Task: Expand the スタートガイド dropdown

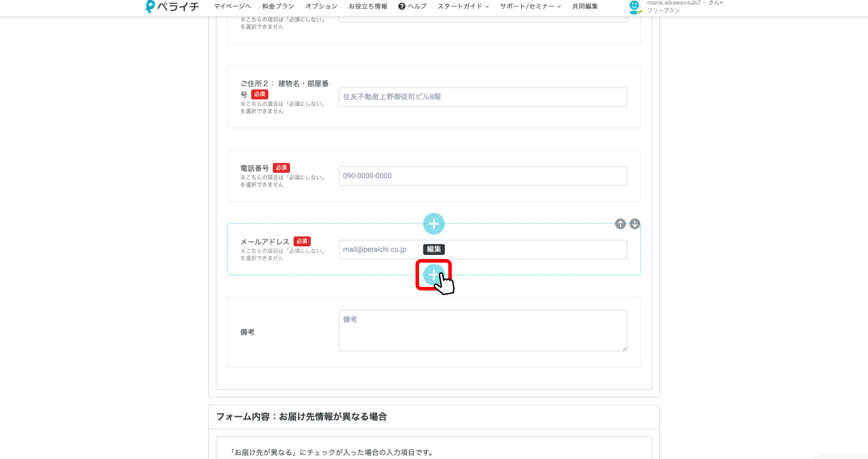Action: [463, 6]
